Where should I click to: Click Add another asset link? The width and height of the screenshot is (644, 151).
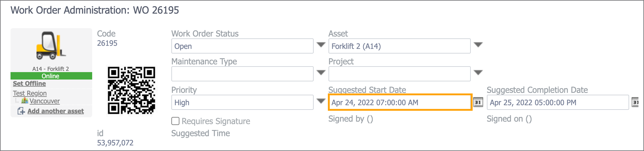(x=56, y=111)
